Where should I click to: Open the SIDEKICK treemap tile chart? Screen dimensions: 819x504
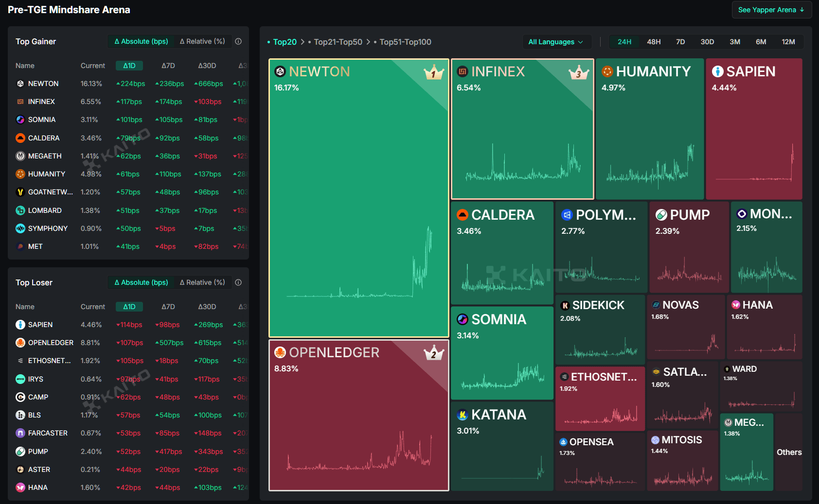point(600,329)
